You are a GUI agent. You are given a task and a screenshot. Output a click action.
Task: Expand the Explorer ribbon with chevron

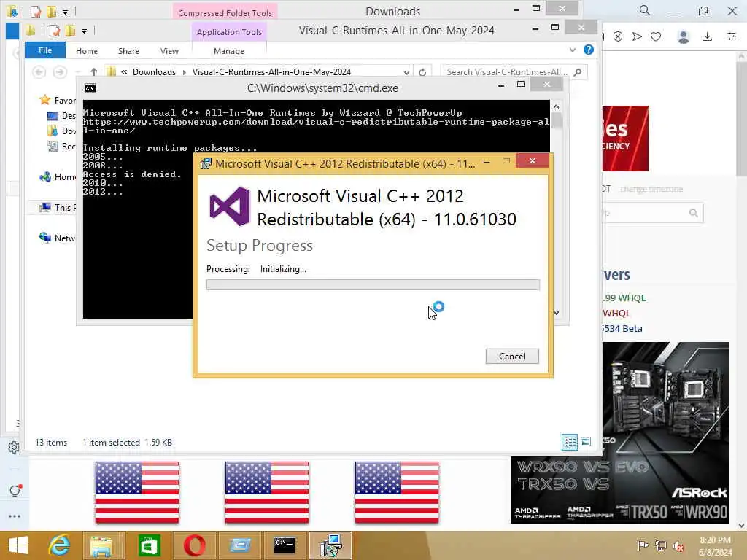[x=573, y=50]
